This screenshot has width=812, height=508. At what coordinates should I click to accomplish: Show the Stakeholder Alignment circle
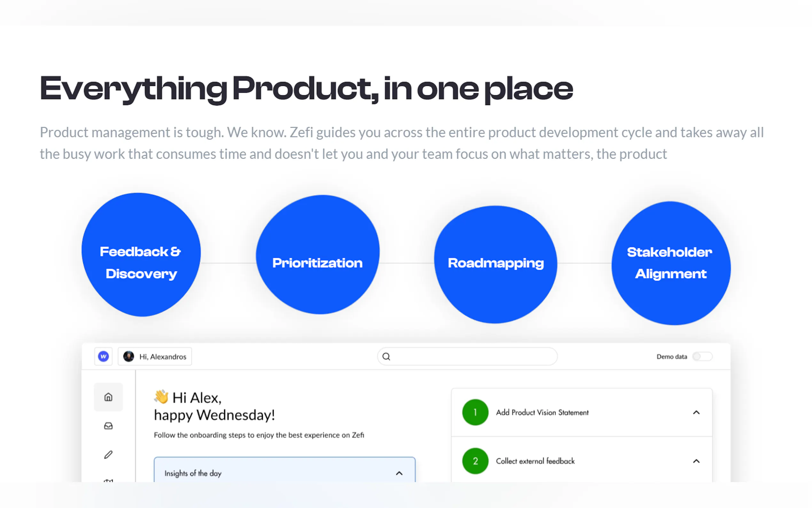click(671, 263)
